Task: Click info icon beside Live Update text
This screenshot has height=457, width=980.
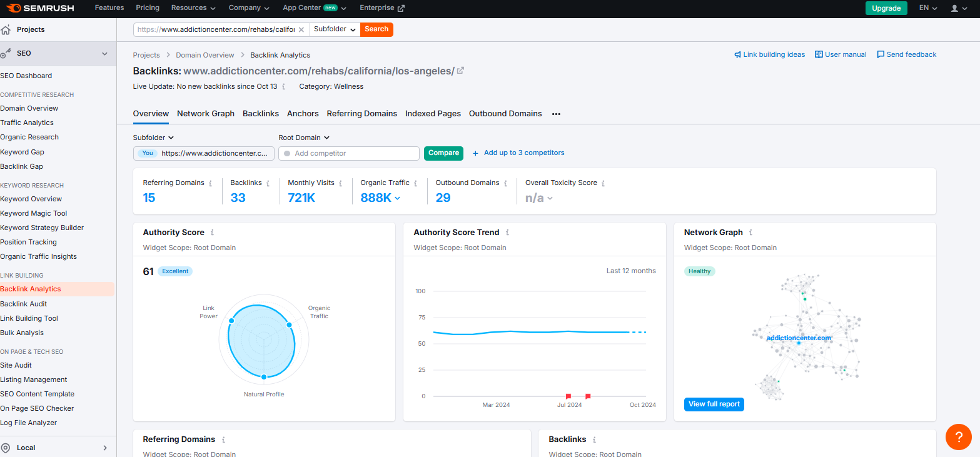Action: 283,86
